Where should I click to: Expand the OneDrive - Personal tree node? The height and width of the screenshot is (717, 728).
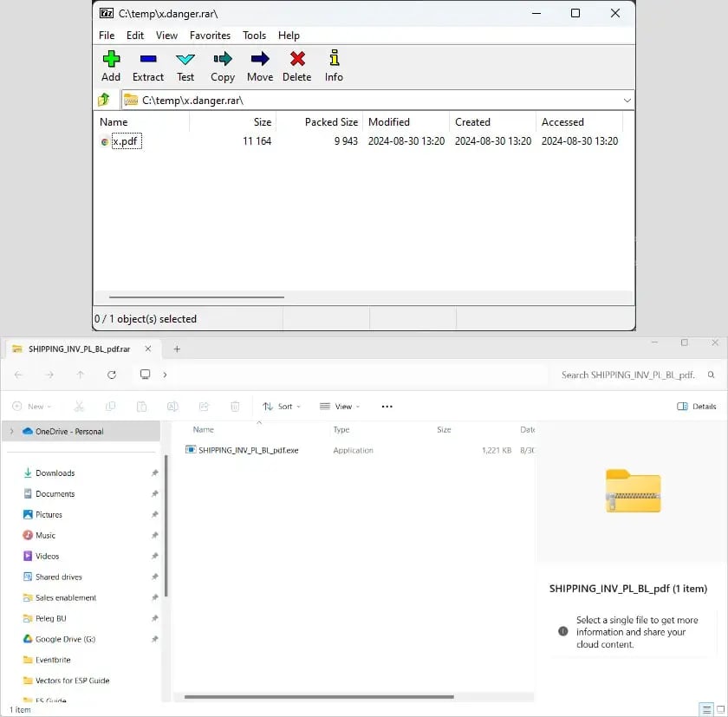tap(11, 431)
